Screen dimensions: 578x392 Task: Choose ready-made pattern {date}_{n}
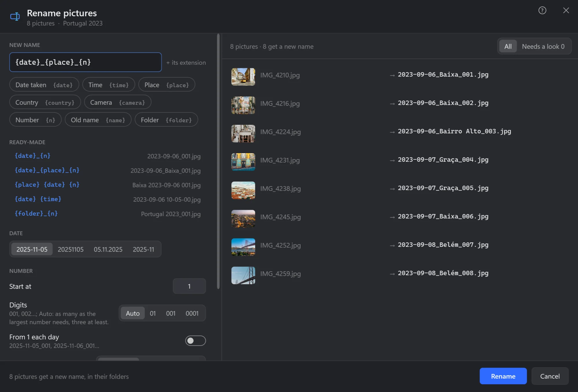tap(108, 156)
